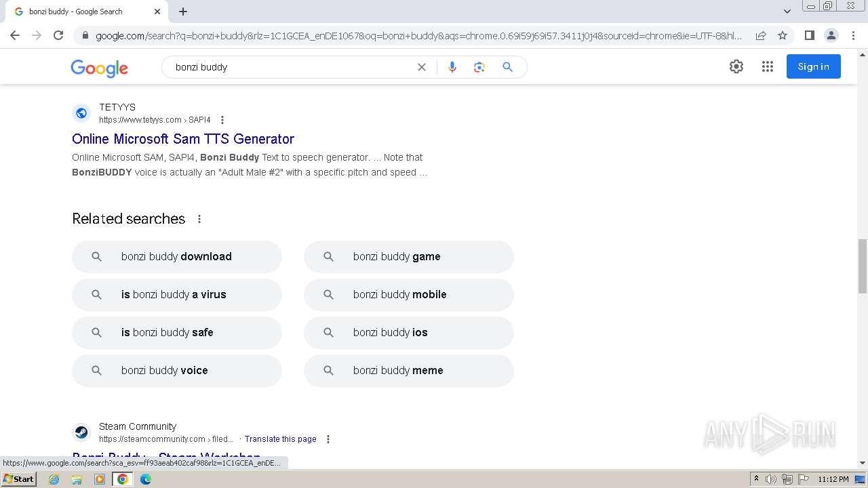Viewport: 868px width, 488px height.
Task: Close the bonzi buddy tab
Action: (157, 12)
